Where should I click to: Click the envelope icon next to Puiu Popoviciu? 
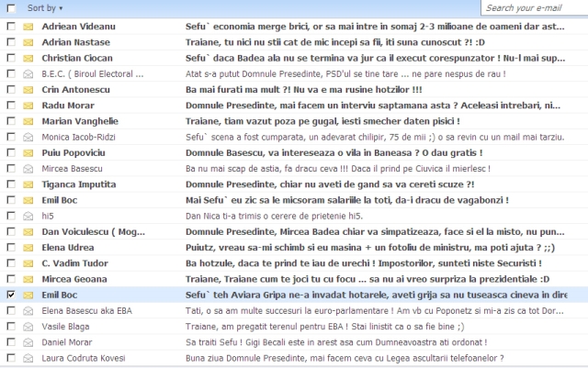[28, 151]
